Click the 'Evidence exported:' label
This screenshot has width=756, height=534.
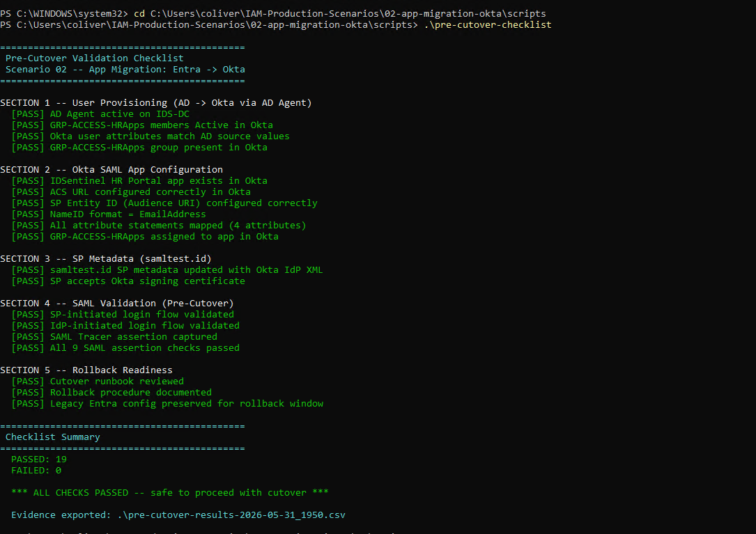click(x=61, y=515)
